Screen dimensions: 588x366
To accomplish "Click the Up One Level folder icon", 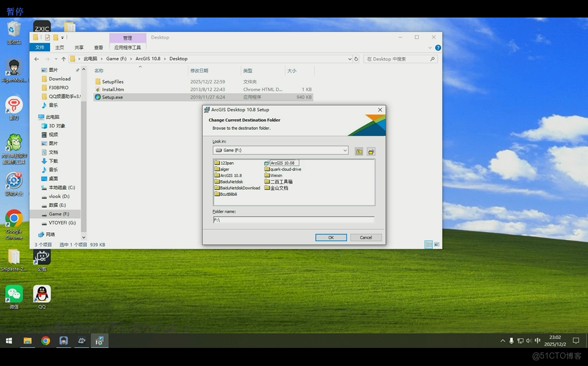I will click(359, 151).
